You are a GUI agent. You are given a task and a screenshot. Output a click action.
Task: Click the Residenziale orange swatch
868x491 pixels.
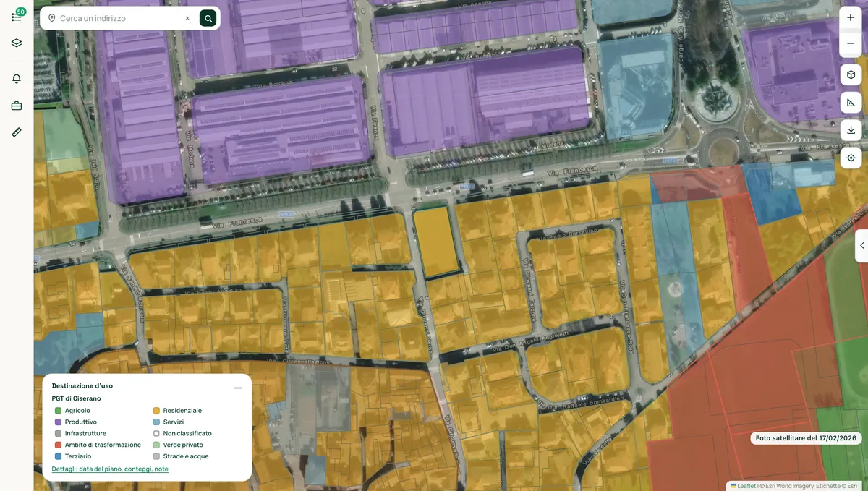[156, 411]
